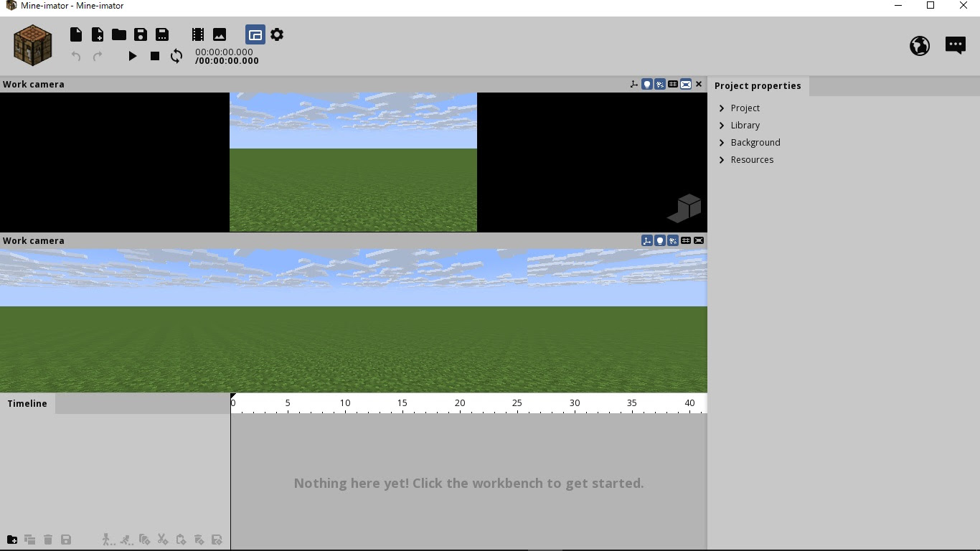Open the forums chat bubble icon
This screenshot has width=980, height=551.
pos(956,46)
